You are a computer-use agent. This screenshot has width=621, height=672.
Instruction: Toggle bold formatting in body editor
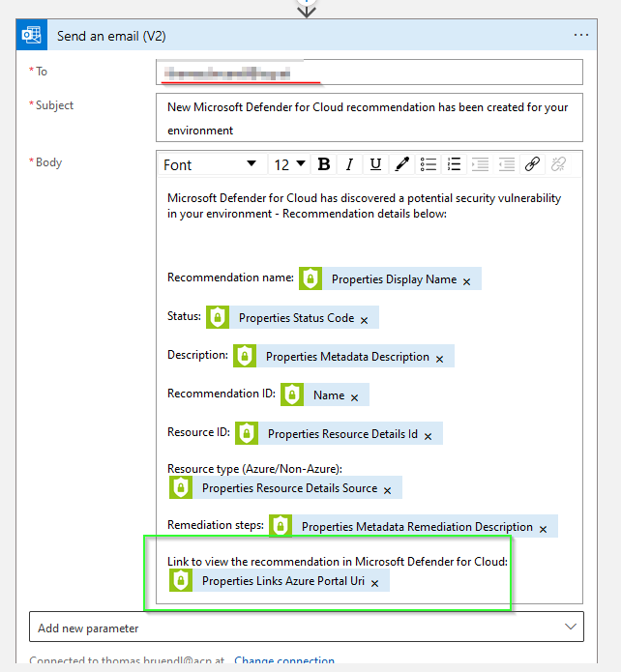click(324, 164)
